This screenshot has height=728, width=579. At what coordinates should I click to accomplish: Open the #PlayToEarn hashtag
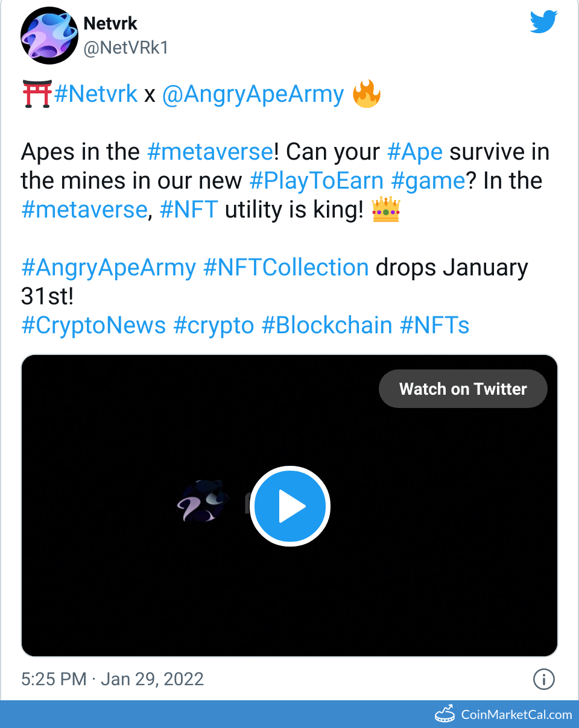click(x=316, y=180)
